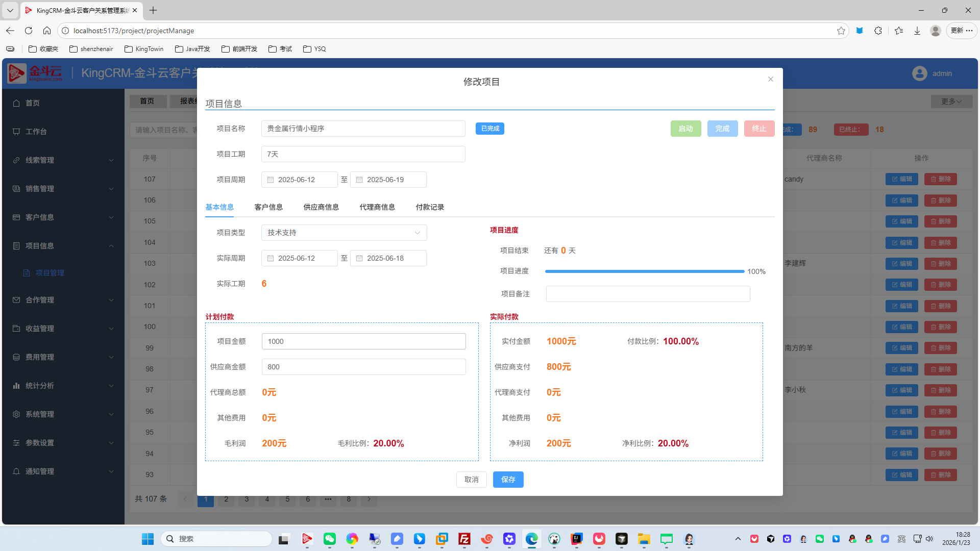Viewport: 980px width, 551px height.
Task: Click the 项目备注 input field
Action: [648, 294]
